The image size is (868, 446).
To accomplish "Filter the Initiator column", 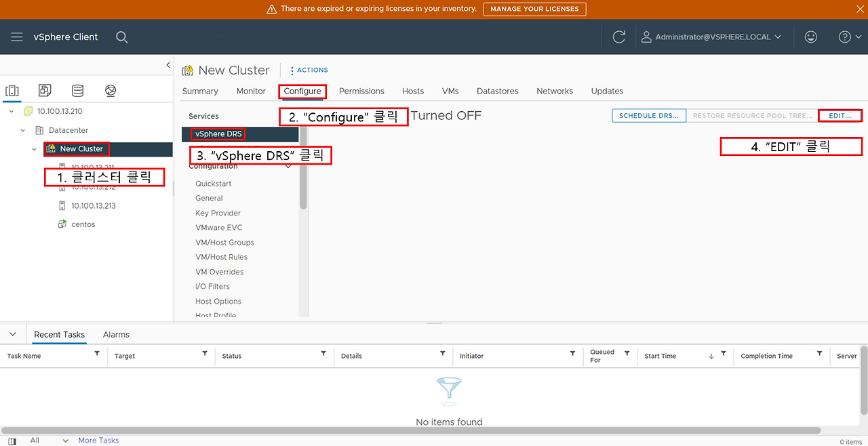I will (x=572, y=354).
